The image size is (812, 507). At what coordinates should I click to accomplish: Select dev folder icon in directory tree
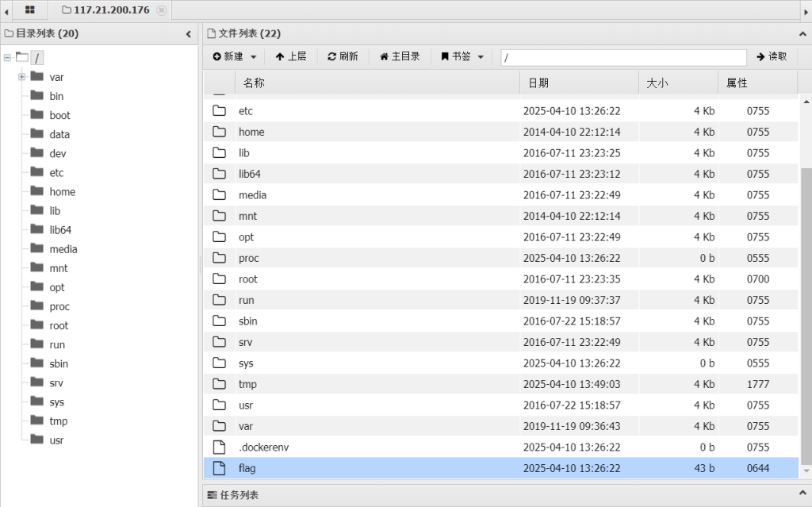coord(36,153)
